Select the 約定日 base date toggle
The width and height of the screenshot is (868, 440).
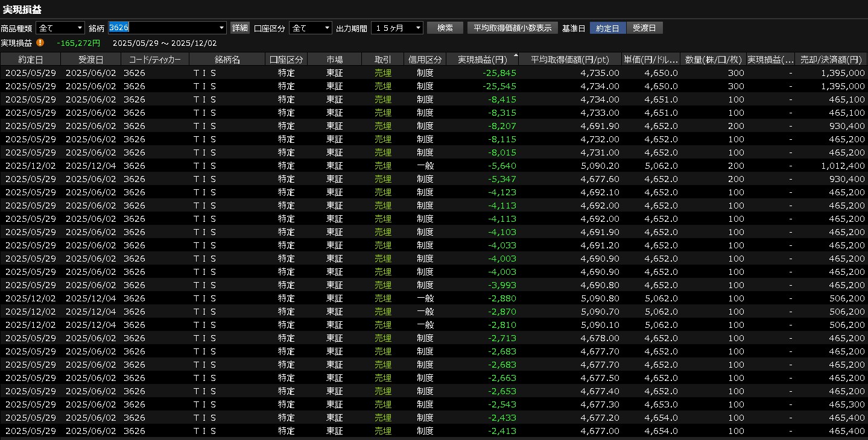pyautogui.click(x=607, y=28)
